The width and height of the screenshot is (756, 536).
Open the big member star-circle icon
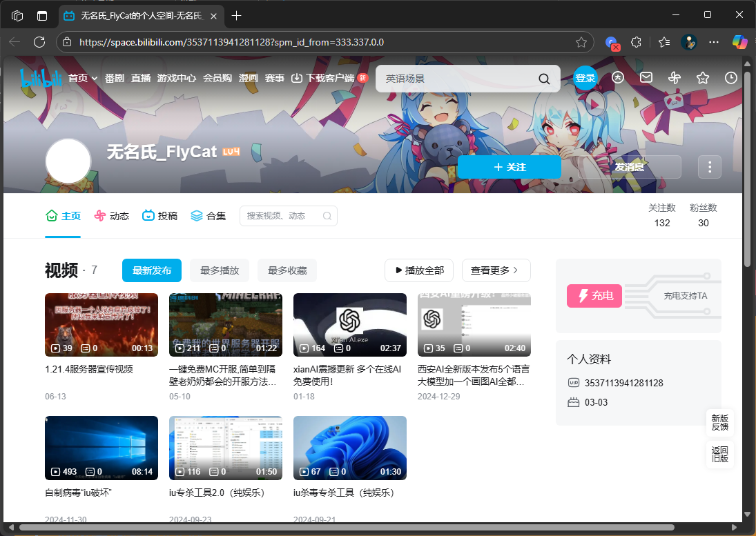(618, 77)
